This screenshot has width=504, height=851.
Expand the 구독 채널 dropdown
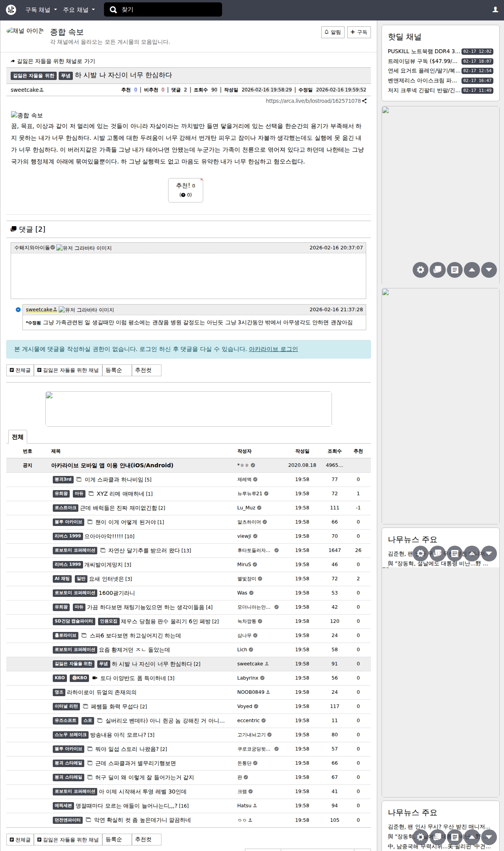coord(41,10)
